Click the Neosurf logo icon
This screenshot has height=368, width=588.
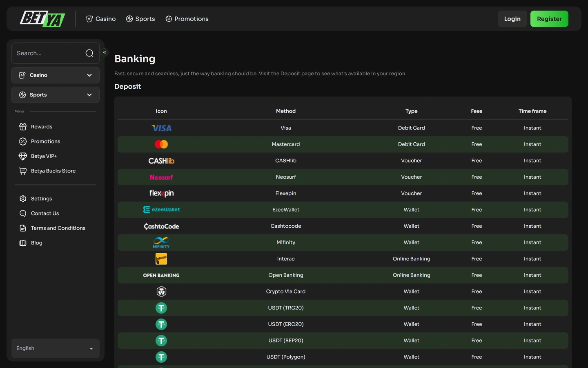point(161,177)
